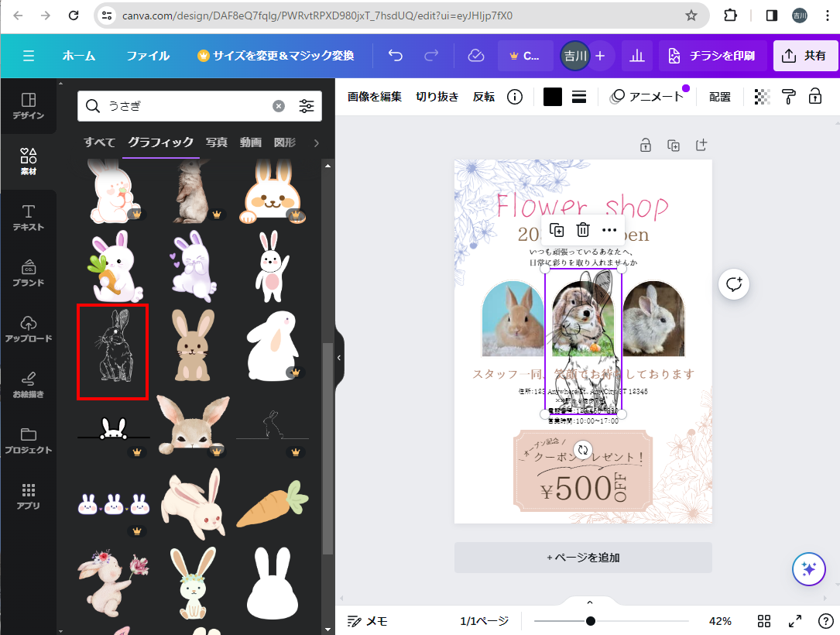Switch to the 写真 tab

[217, 142]
